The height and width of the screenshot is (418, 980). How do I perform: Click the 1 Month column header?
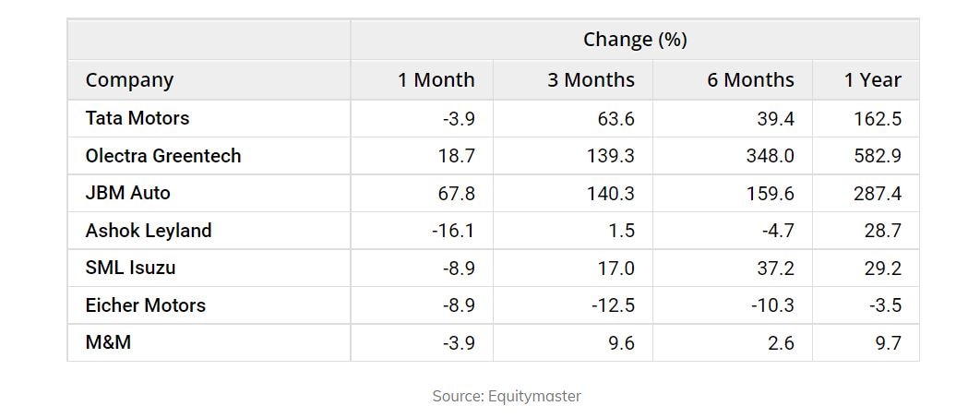(436, 80)
